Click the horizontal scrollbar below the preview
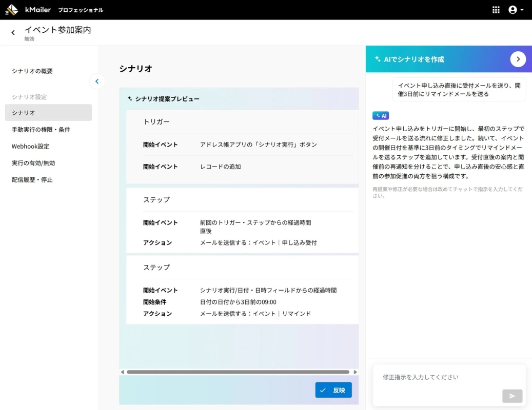The height and width of the screenshot is (410, 532). (x=239, y=372)
